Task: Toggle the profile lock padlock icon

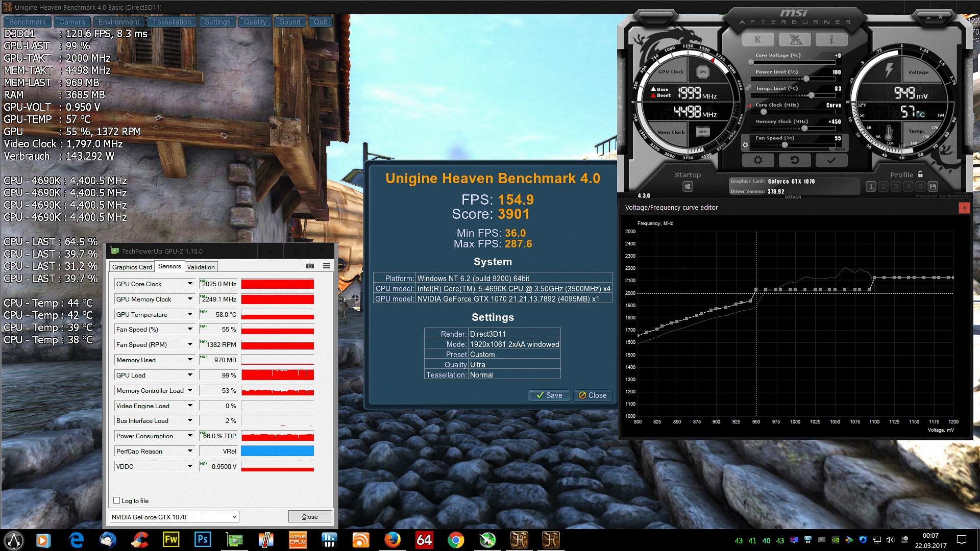Action: (x=920, y=174)
